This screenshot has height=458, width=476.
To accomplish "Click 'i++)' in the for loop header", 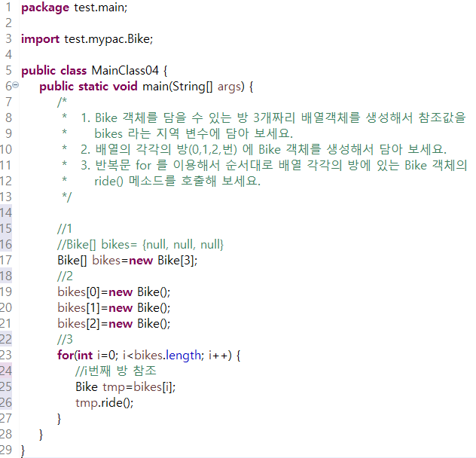I will (220, 355).
